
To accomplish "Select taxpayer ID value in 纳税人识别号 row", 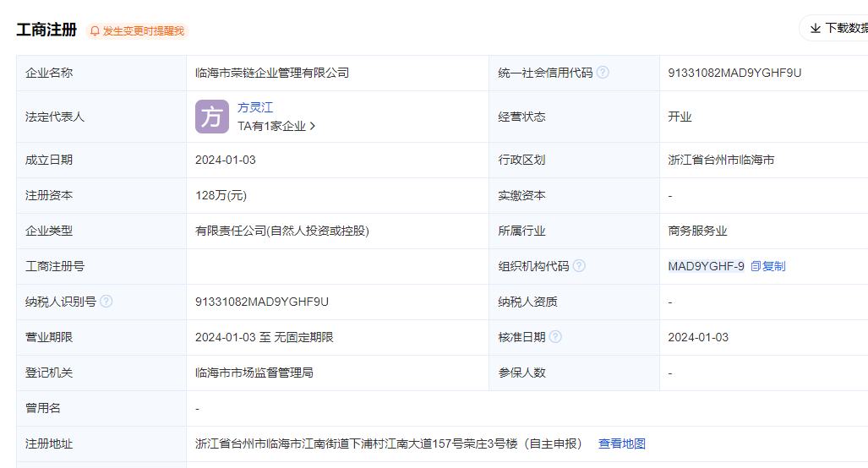I will click(x=262, y=302).
